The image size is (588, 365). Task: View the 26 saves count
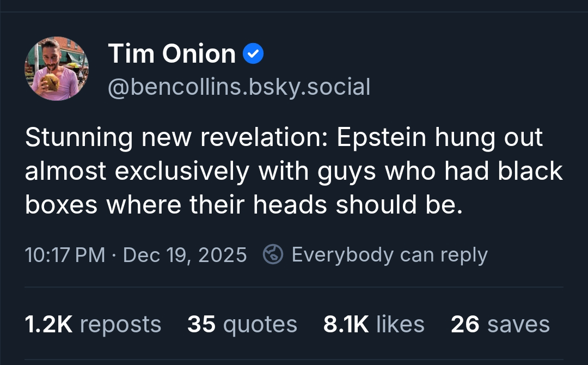500,324
